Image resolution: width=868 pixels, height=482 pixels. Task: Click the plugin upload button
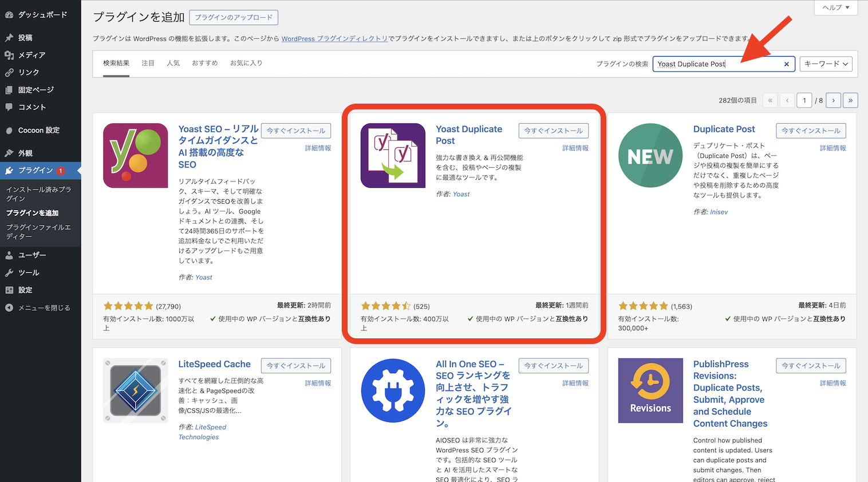pos(234,18)
